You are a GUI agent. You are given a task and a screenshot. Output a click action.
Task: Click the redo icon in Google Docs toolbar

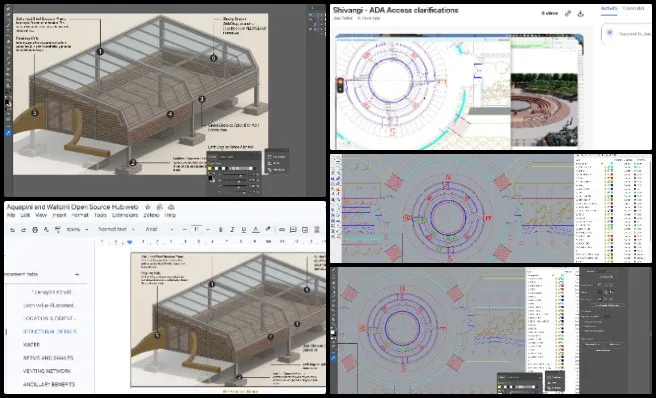coord(23,230)
